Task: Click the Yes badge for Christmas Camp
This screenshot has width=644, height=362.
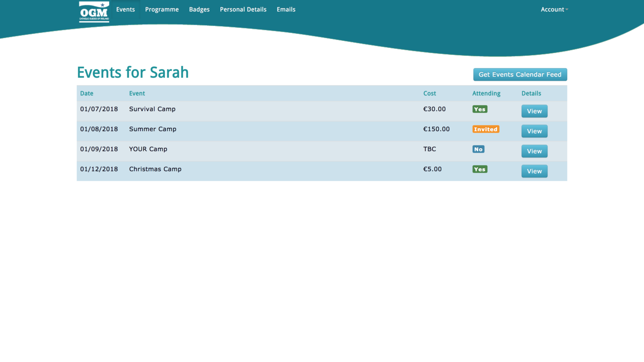Action: click(480, 169)
